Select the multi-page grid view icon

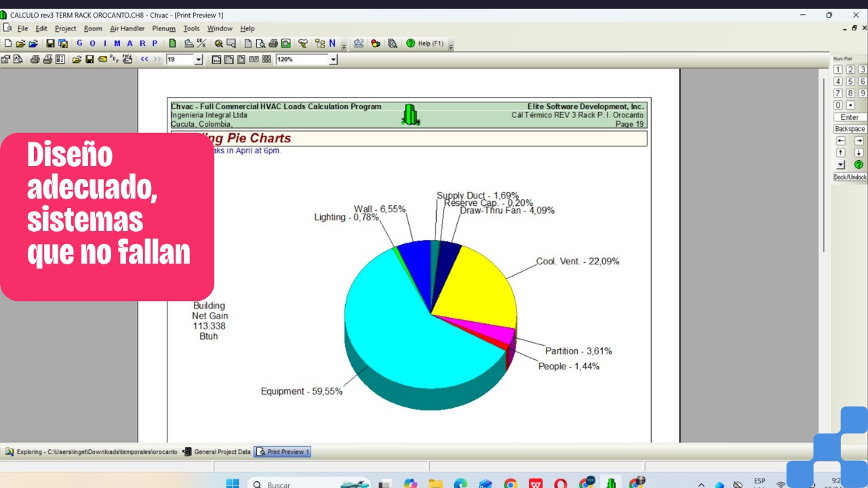(267, 60)
